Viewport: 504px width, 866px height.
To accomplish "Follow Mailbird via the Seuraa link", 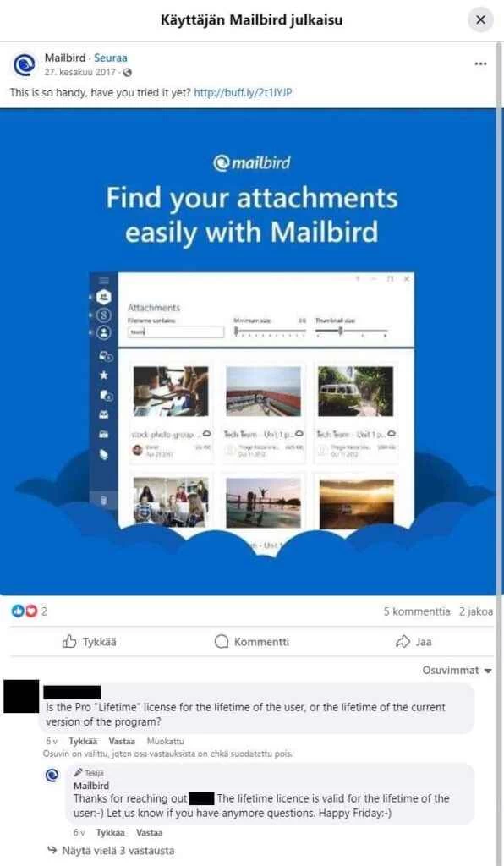I will coord(111,58).
